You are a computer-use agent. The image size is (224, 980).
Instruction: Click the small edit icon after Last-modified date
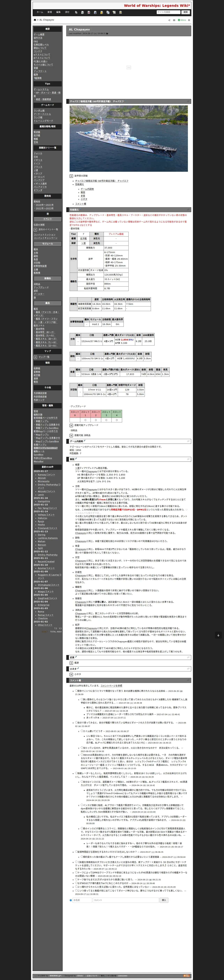click(x=108, y=33)
